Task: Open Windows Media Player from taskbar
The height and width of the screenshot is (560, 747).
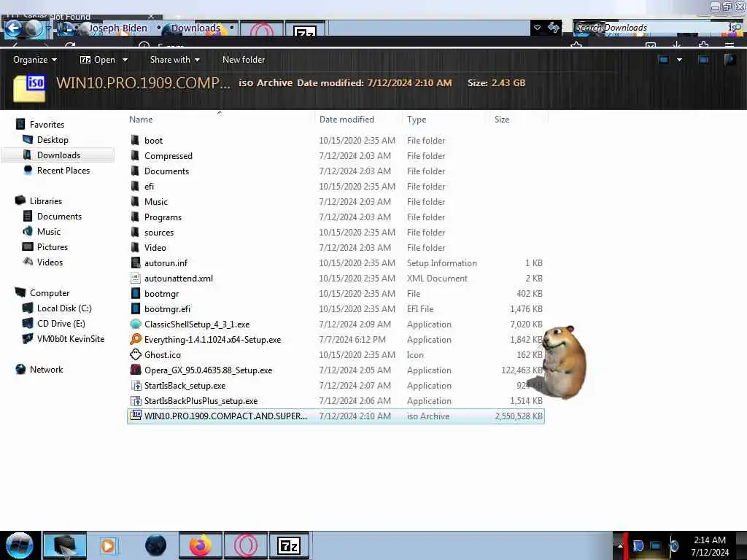Action: coord(108,545)
